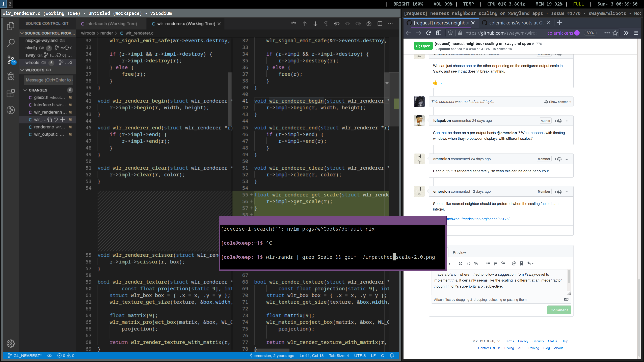Open the Pricing link in GitHub's footer
The height and width of the screenshot is (362, 644).
click(509, 348)
